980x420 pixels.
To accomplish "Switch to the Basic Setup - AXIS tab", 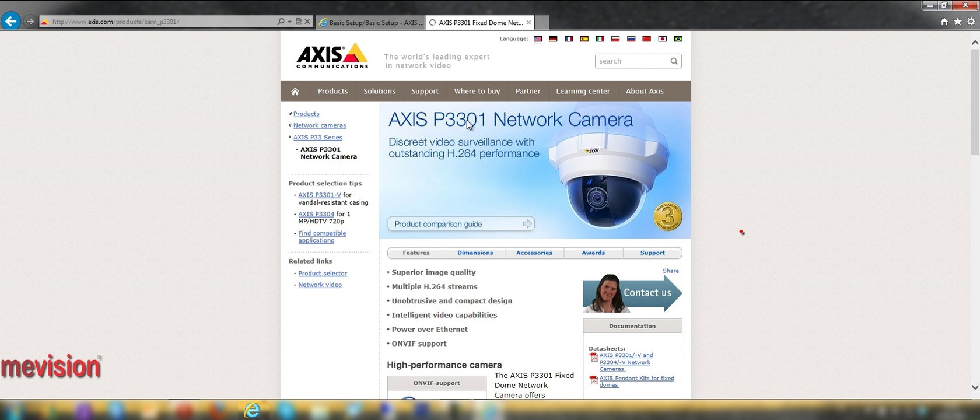I will (x=372, y=23).
